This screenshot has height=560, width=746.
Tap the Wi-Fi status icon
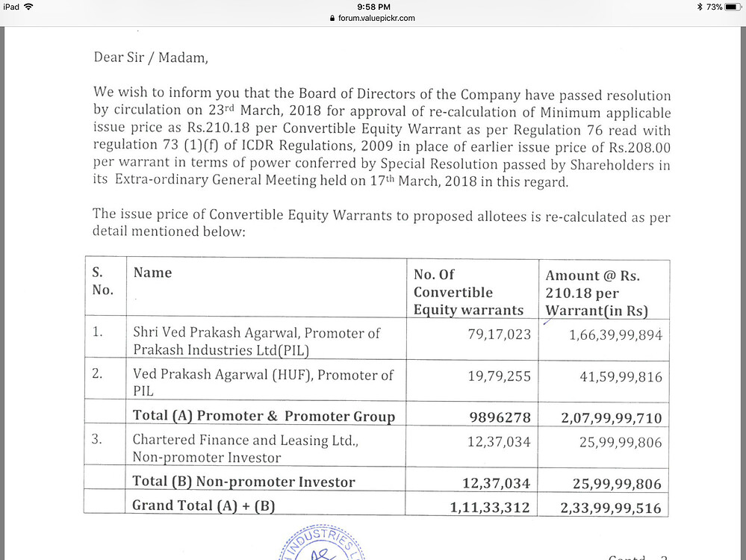pyautogui.click(x=28, y=7)
